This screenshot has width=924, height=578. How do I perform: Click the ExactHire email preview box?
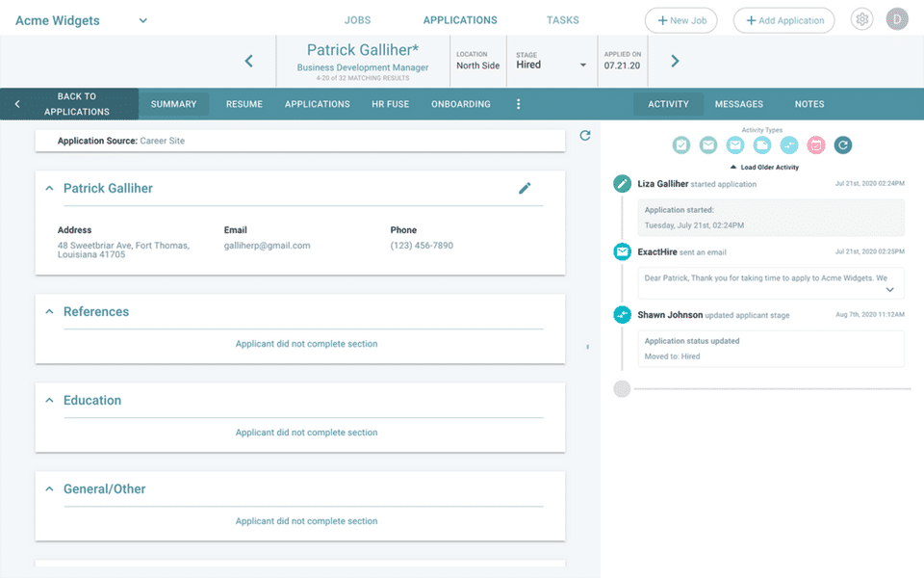point(771,283)
